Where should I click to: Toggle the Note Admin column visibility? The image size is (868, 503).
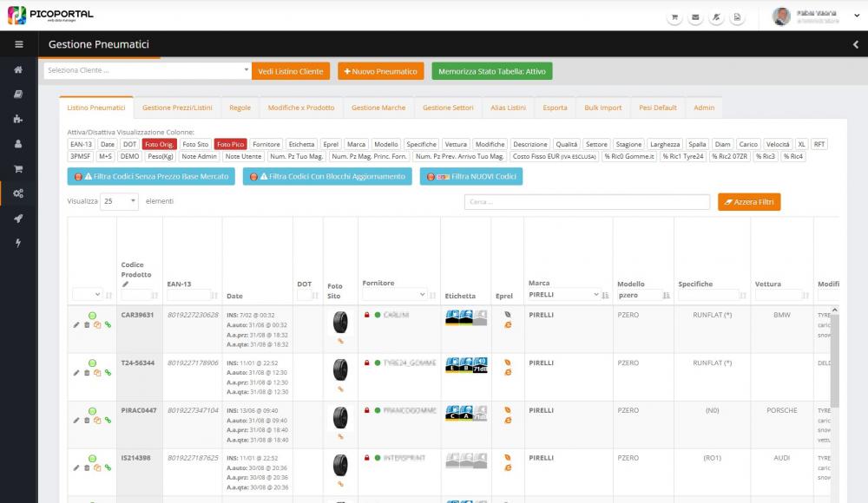pyautogui.click(x=200, y=157)
